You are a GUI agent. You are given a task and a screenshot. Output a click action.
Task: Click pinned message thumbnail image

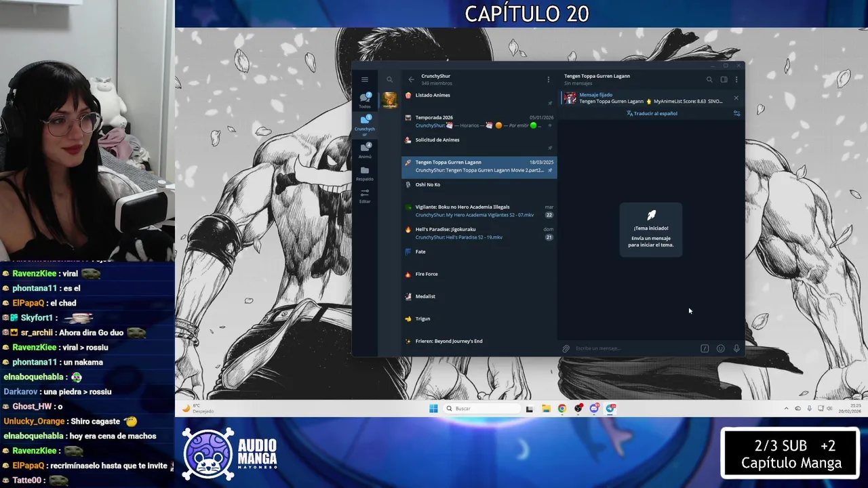coord(570,98)
